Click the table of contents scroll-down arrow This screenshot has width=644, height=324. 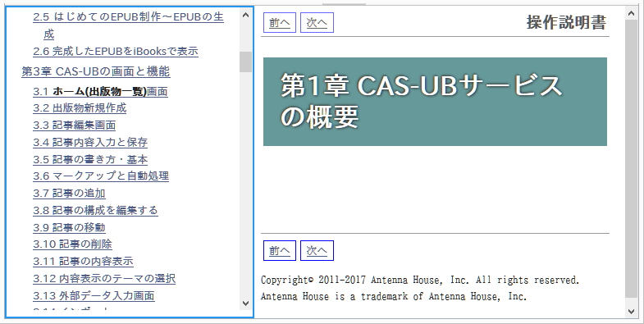coord(245,303)
